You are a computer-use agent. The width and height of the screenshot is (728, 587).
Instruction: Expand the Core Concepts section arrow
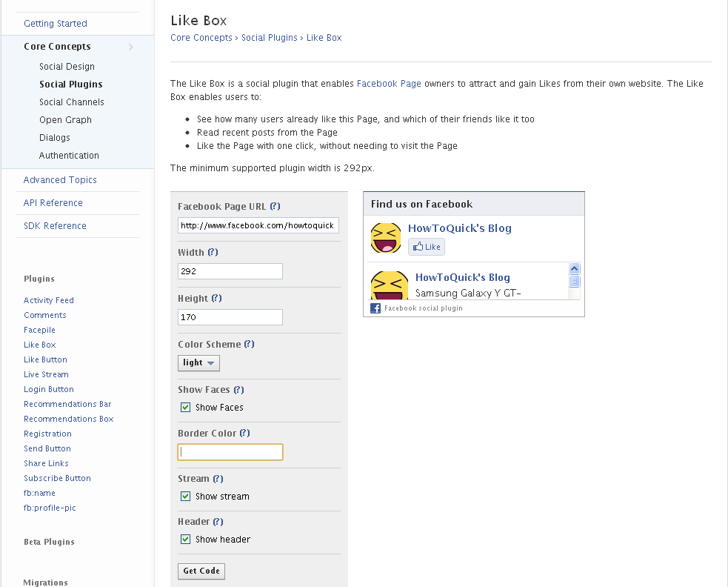[x=130, y=46]
